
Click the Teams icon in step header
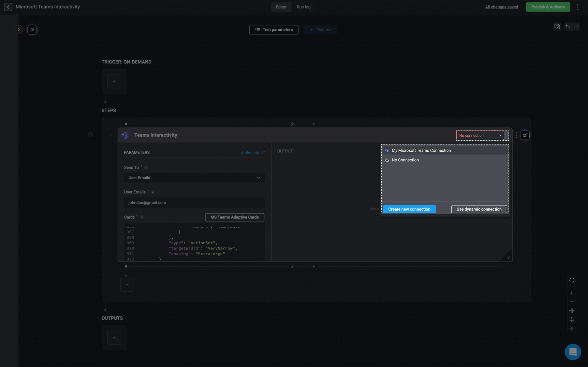[x=125, y=135]
